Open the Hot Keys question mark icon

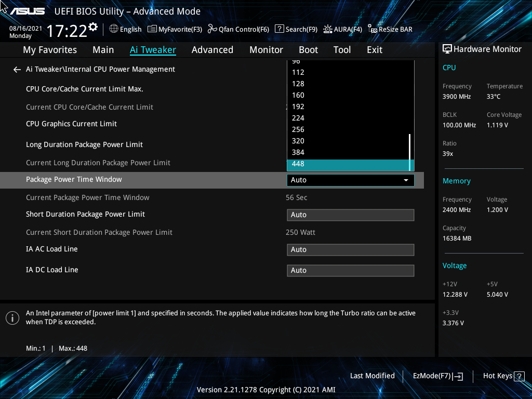[519, 376]
